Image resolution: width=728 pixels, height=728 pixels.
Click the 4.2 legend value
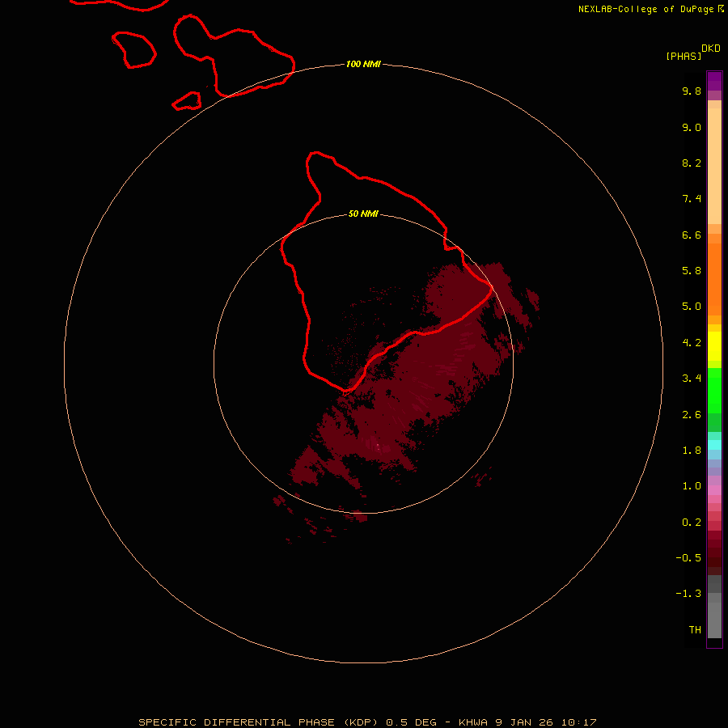coord(692,343)
